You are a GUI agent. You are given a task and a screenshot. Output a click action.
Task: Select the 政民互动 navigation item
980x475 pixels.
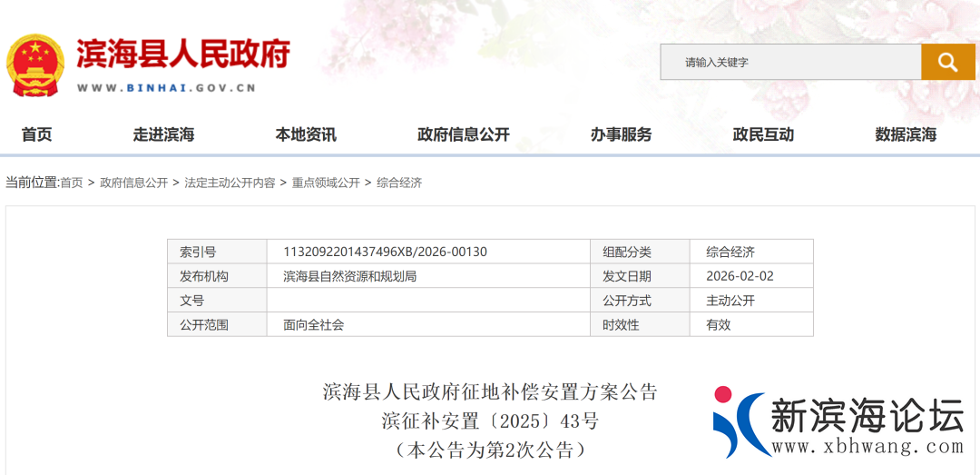click(x=763, y=134)
